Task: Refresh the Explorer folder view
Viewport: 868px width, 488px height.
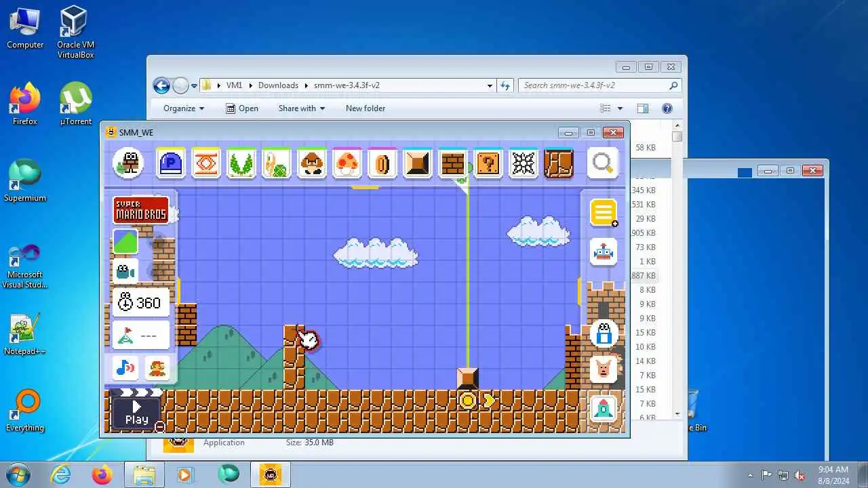Action: [505, 85]
